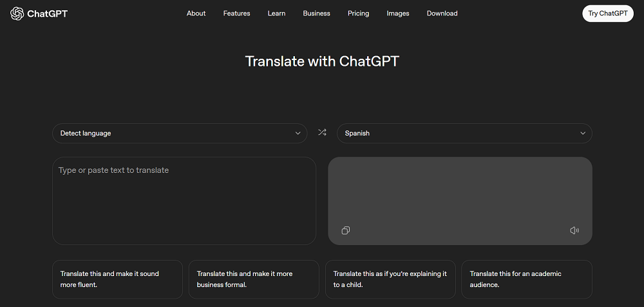The image size is (644, 307).
Task: Swap source and target languages icon
Action: pyautogui.click(x=322, y=132)
